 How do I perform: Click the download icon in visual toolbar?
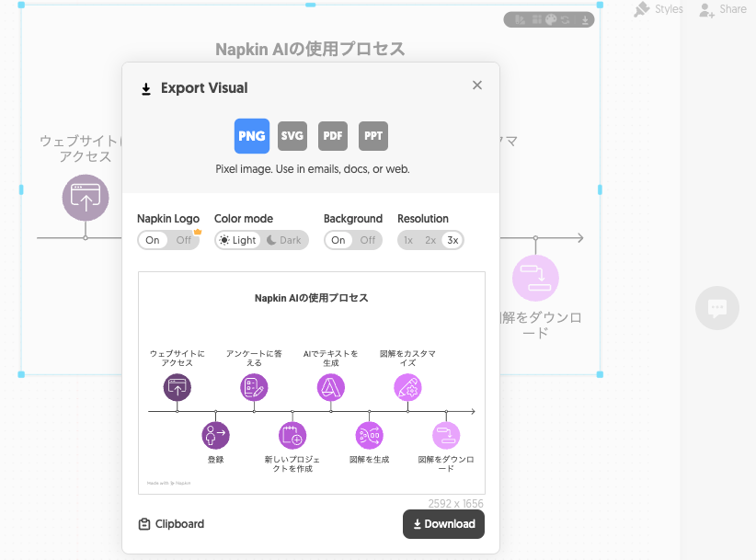click(x=585, y=19)
